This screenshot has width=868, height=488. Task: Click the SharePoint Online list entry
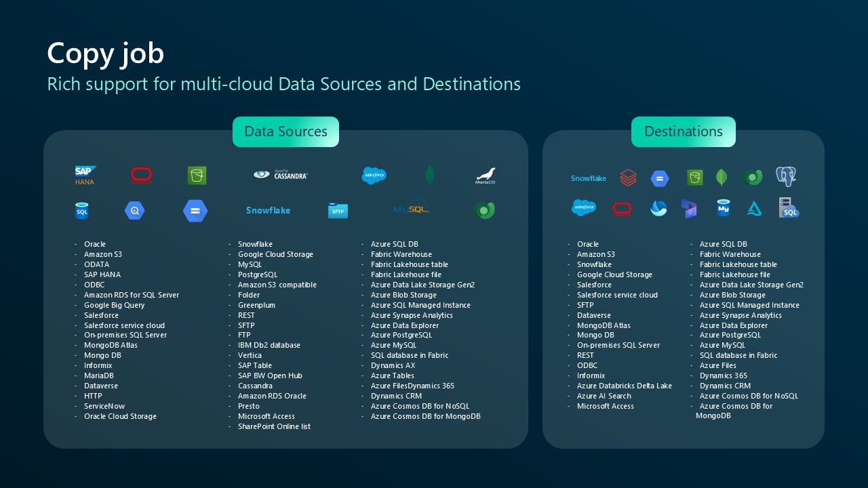tap(274, 426)
